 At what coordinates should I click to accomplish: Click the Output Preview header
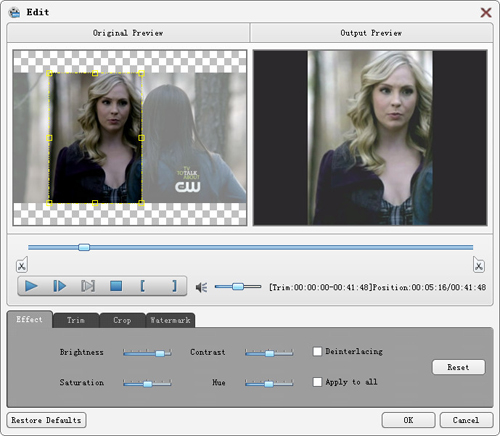(371, 33)
